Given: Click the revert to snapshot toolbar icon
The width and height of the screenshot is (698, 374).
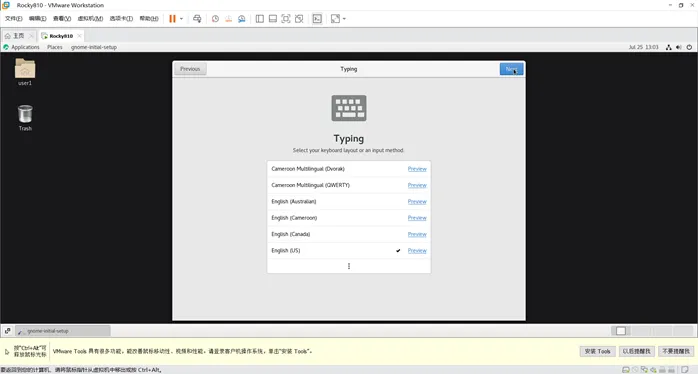Looking at the screenshot, I should pos(228,19).
